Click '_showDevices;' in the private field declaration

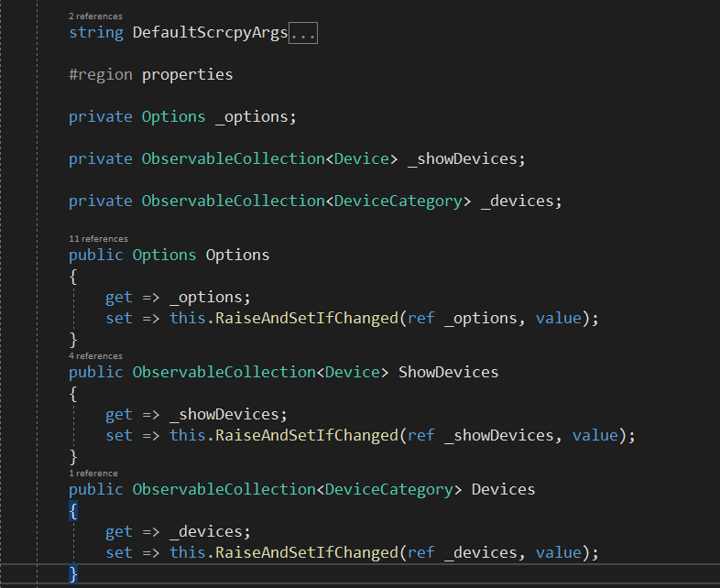click(x=466, y=158)
